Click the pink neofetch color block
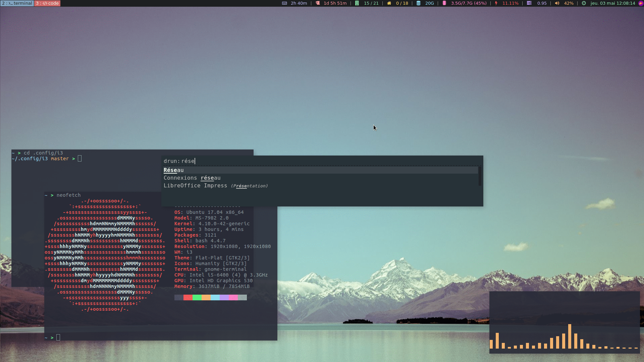644x362 pixels. point(233,298)
